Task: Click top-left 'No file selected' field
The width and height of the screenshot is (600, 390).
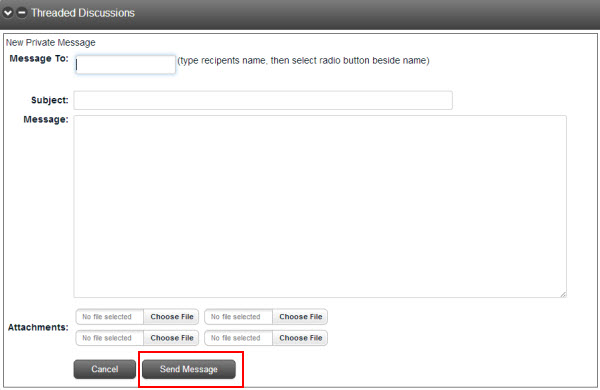Action: coord(110,317)
